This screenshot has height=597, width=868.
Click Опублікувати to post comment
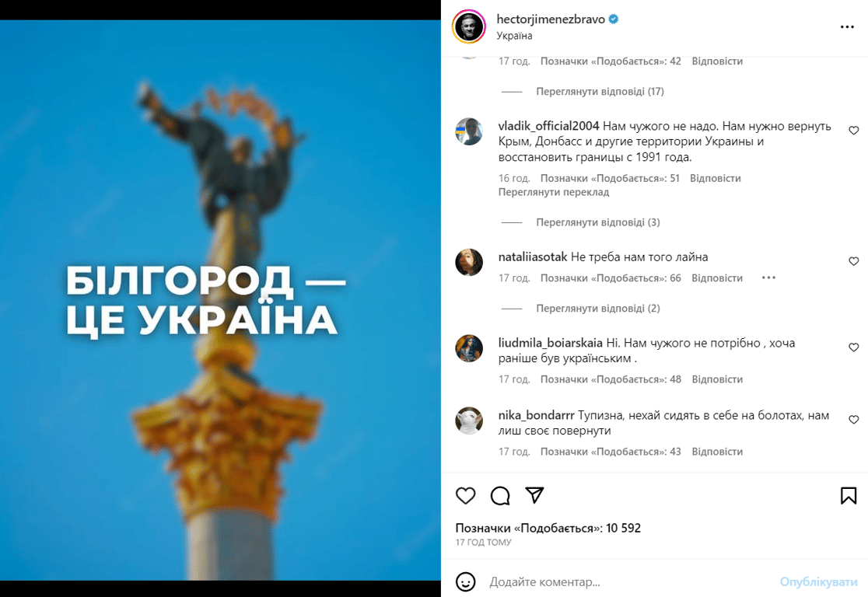coord(818,582)
